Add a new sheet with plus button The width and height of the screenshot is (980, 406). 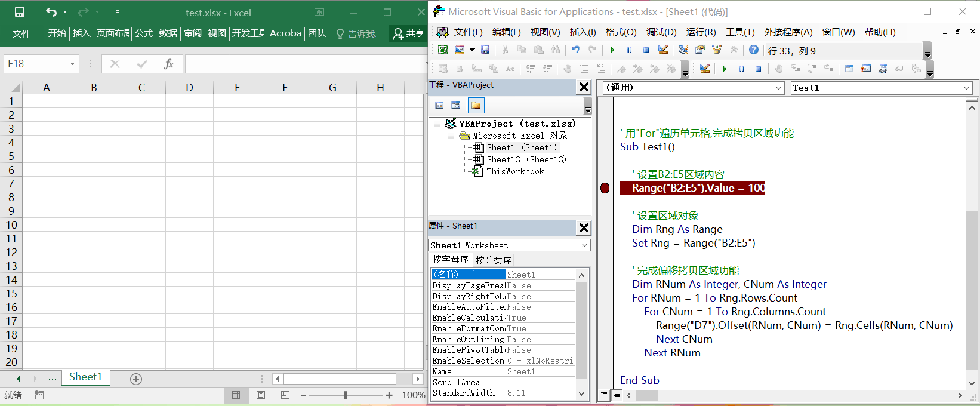pos(136,379)
